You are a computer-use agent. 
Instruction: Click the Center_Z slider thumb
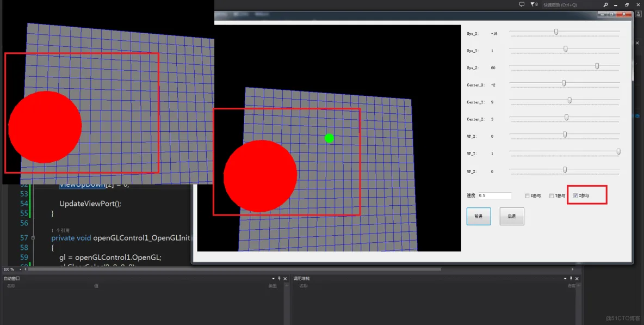[x=566, y=118]
